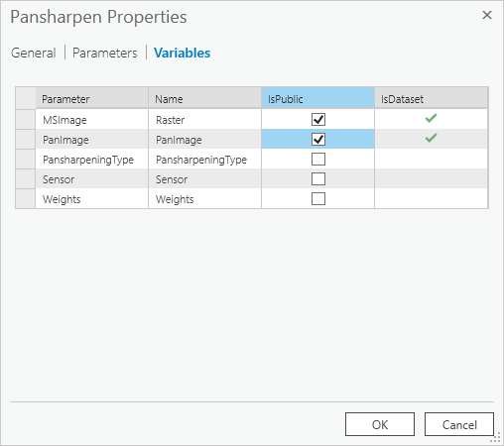Close the dialog with the X icon
Screen dimensions: 504x446
487,15
